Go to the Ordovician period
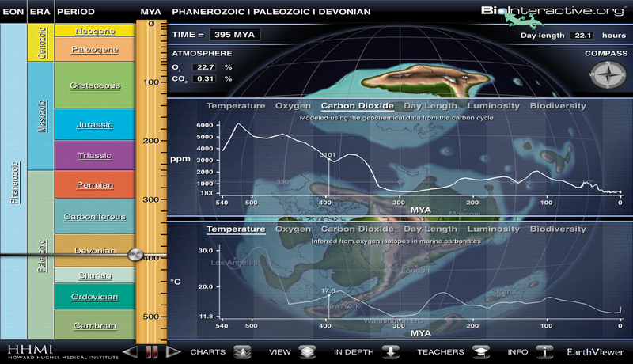Screen dimensions: 633x364 coord(95,297)
